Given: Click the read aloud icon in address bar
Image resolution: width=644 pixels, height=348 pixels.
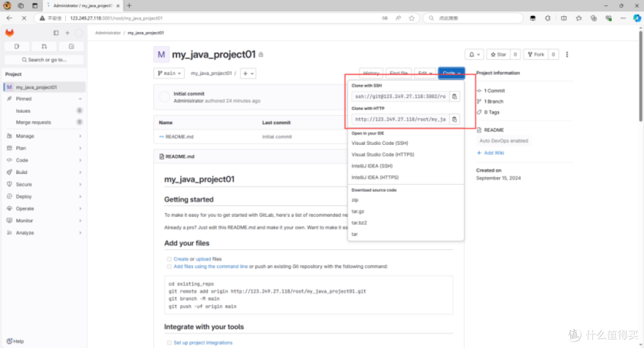Looking at the screenshot, I should click(x=398, y=18).
